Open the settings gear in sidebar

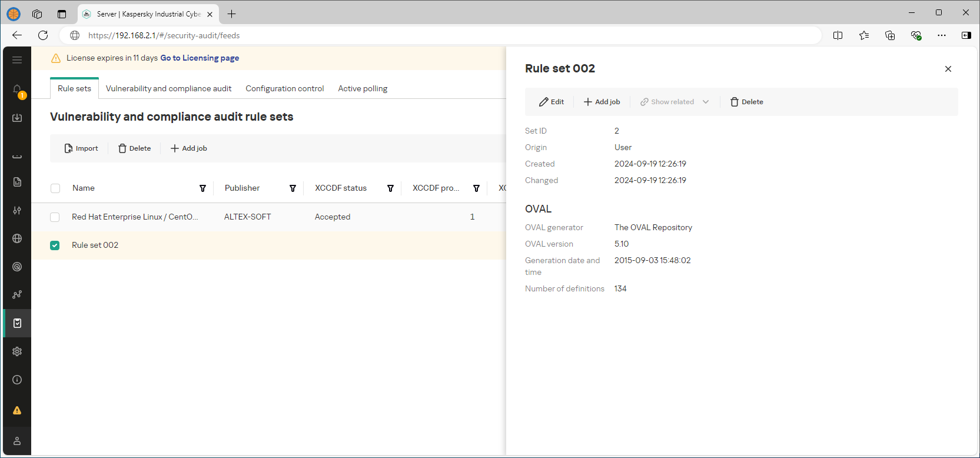(x=17, y=351)
